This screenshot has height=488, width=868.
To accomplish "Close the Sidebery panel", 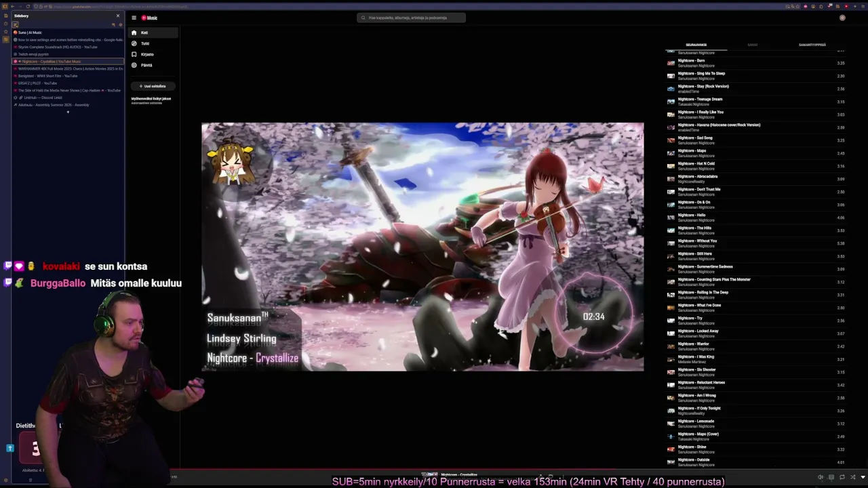I will [117, 16].
